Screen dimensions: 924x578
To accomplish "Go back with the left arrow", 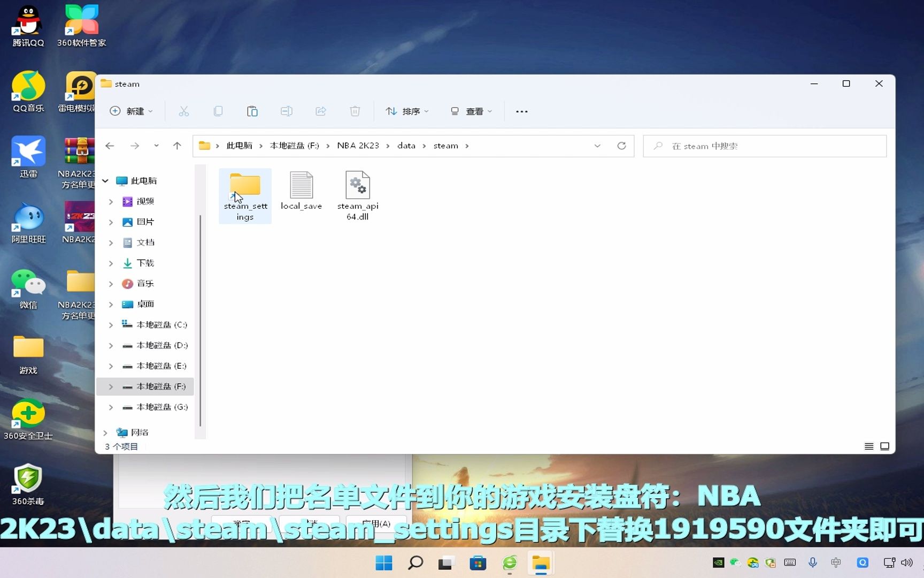I will (x=110, y=146).
